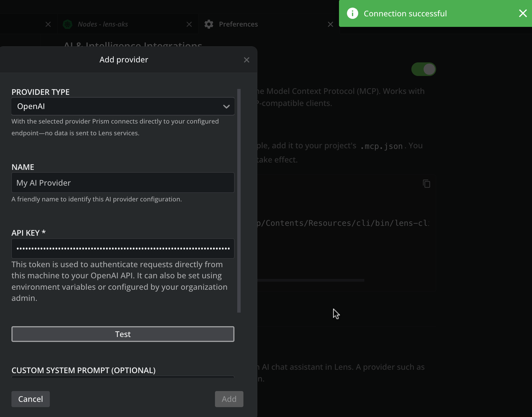Click the Preferences gear icon

[x=209, y=24]
